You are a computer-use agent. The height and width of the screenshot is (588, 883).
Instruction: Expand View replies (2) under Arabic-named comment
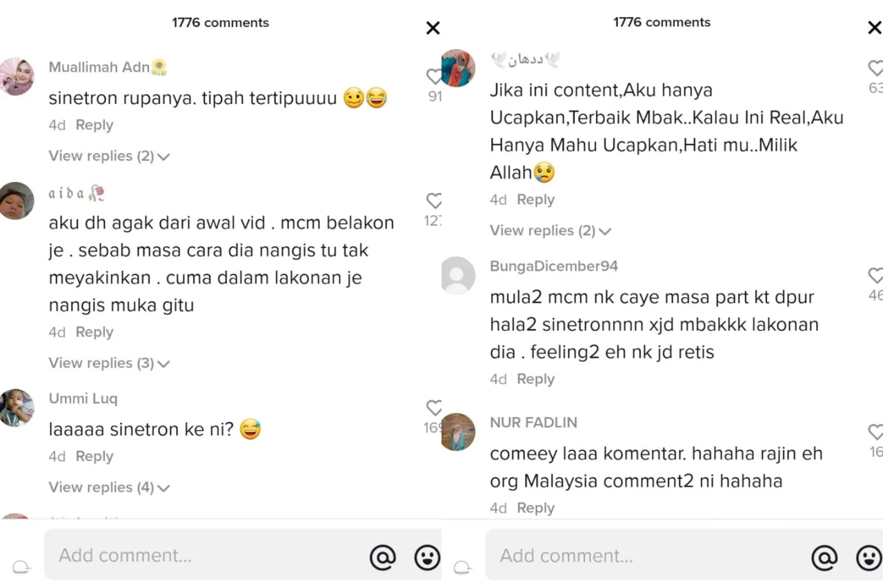click(x=550, y=230)
